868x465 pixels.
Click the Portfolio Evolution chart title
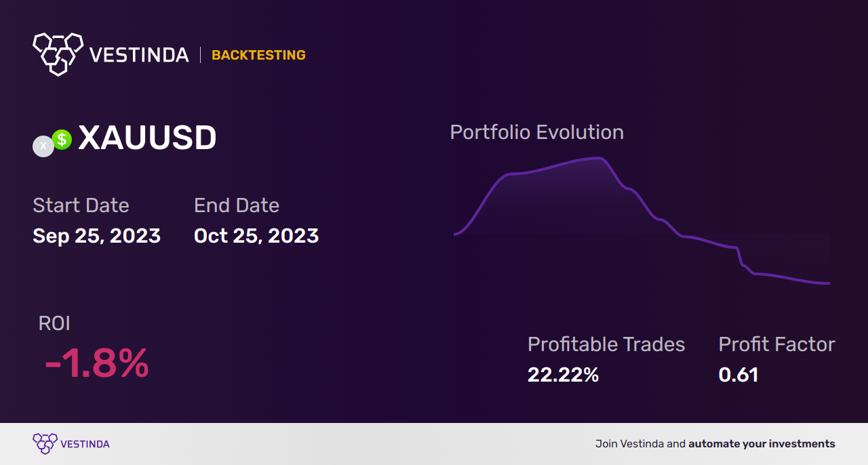tap(536, 132)
